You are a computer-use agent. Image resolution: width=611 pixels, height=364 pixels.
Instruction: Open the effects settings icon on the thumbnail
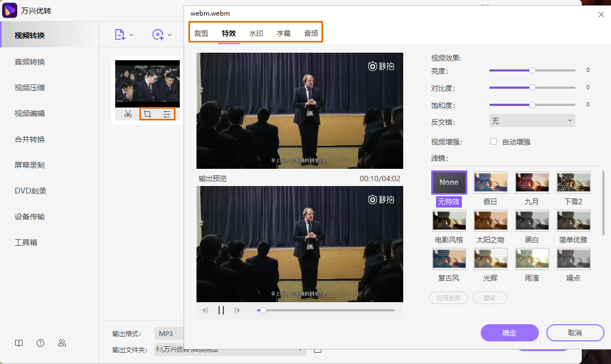pyautogui.click(x=166, y=113)
